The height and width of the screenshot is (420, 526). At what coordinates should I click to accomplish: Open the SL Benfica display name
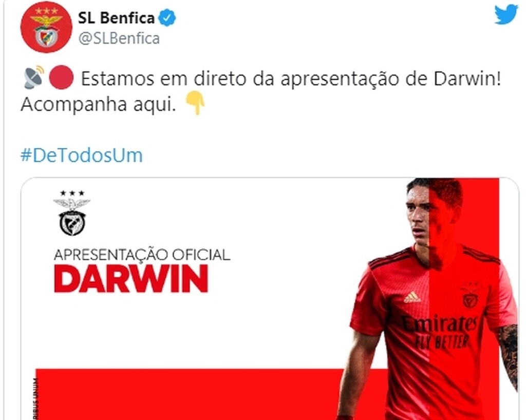(116, 18)
